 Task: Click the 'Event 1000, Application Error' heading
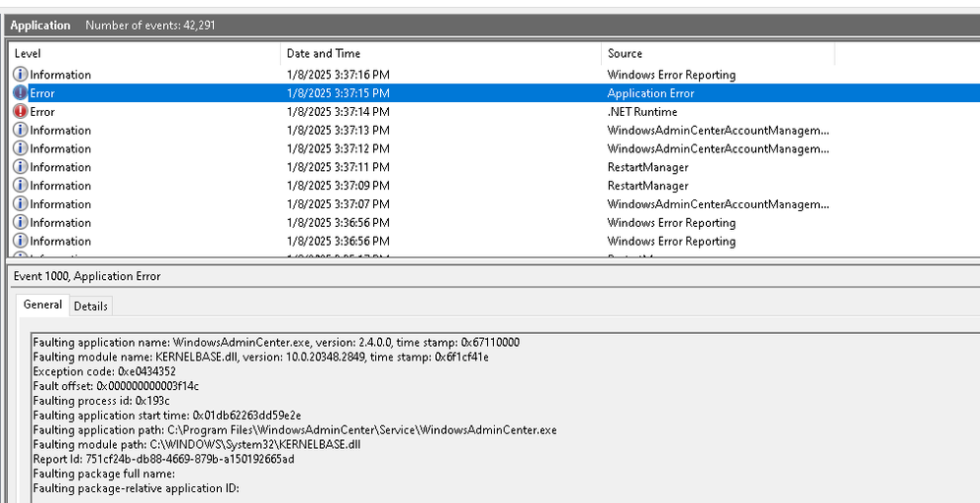click(x=86, y=276)
